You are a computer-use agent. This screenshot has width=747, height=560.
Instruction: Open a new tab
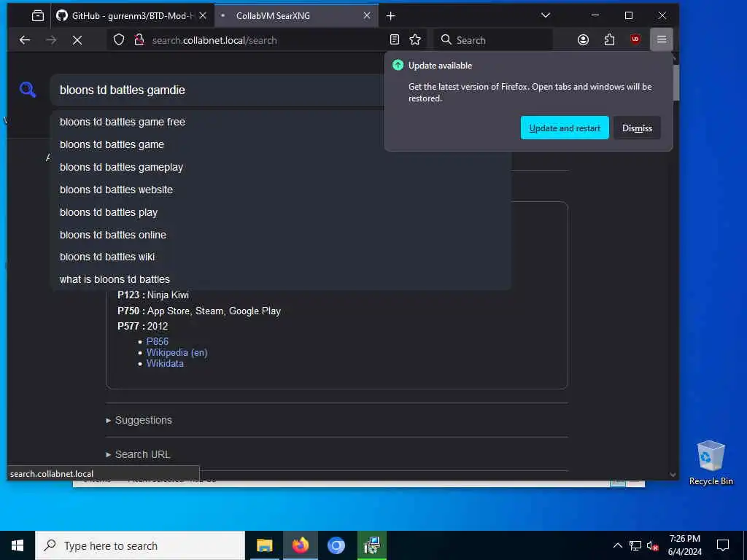pos(391,16)
